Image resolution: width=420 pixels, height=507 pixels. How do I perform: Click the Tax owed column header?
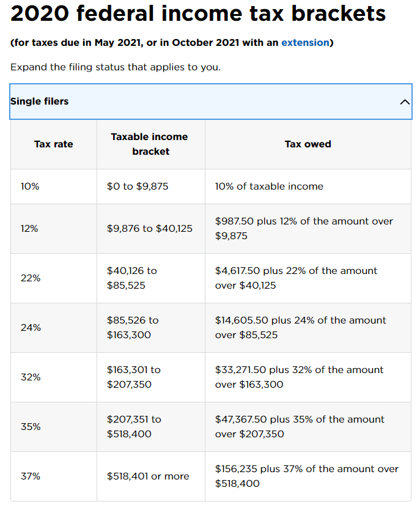[x=308, y=144]
